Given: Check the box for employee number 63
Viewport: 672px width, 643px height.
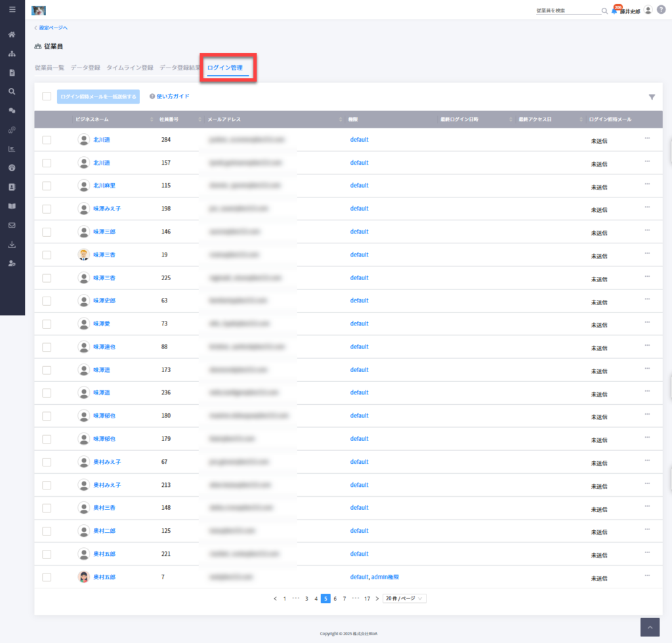Looking at the screenshot, I should (x=47, y=301).
